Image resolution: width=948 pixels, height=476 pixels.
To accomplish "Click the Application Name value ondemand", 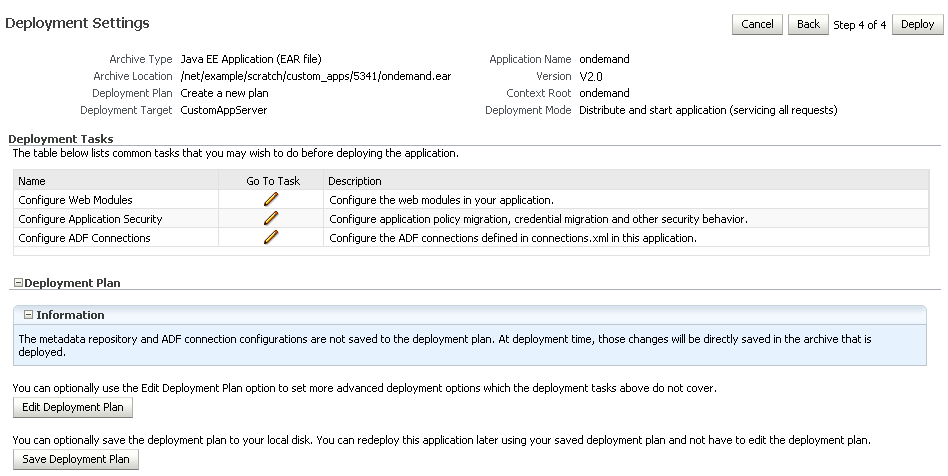I will pos(604,59).
